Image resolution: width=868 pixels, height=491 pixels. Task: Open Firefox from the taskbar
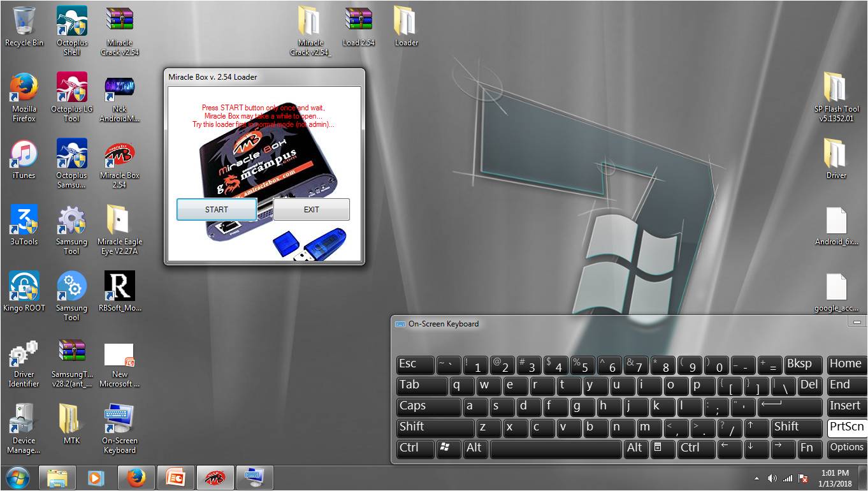(135, 478)
